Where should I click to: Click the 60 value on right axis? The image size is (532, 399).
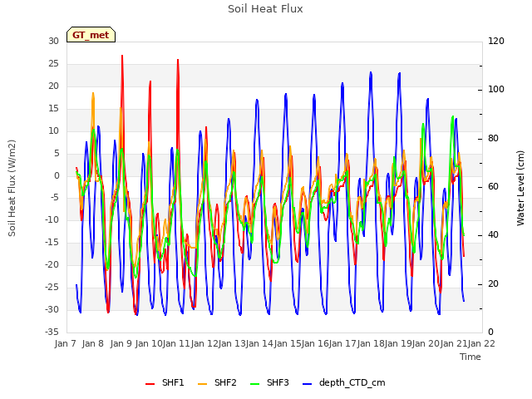pos(493,186)
